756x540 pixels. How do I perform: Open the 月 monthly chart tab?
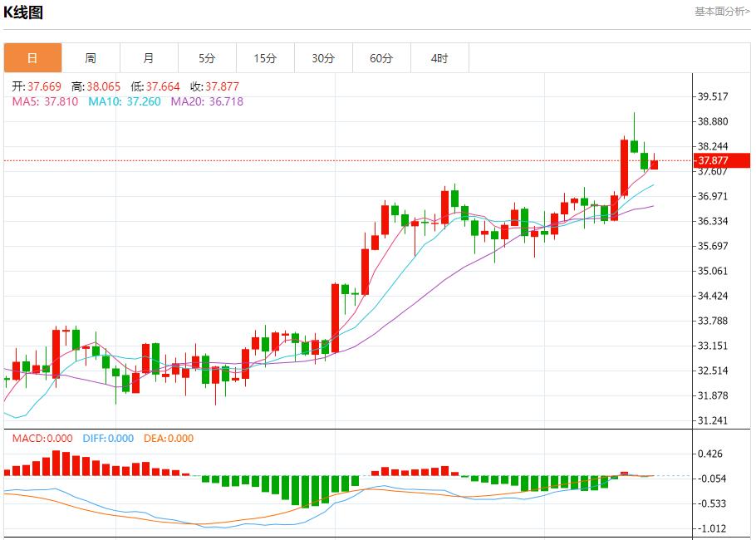tap(149, 58)
